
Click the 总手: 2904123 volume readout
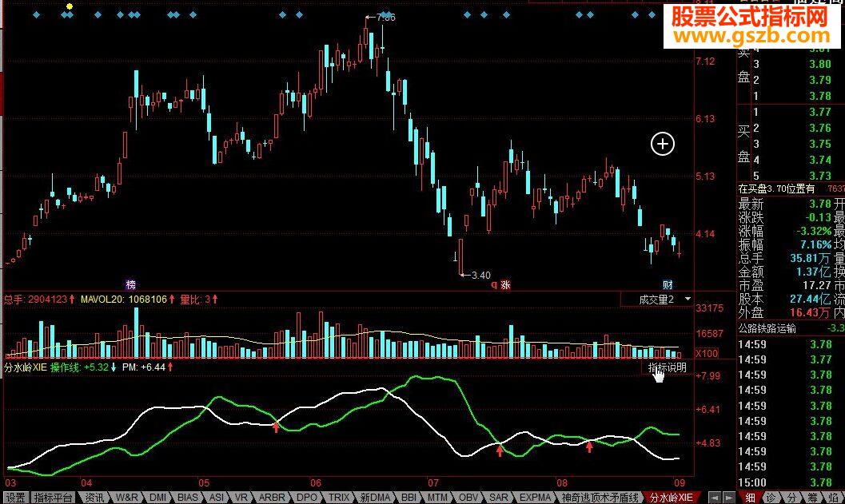coord(39,300)
